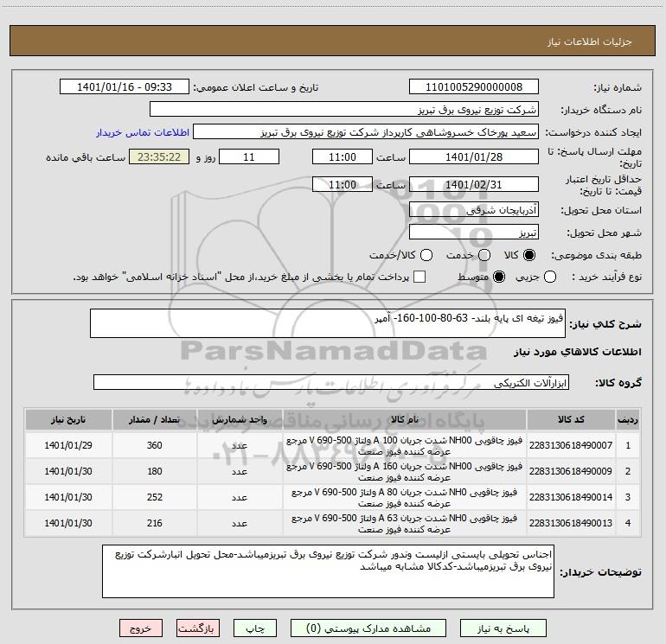Click the جزئیات اطلاعات نیاز header title

(589, 41)
